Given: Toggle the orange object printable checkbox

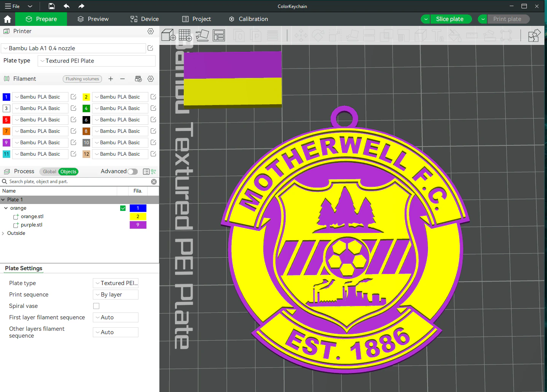Looking at the screenshot, I should pos(123,208).
